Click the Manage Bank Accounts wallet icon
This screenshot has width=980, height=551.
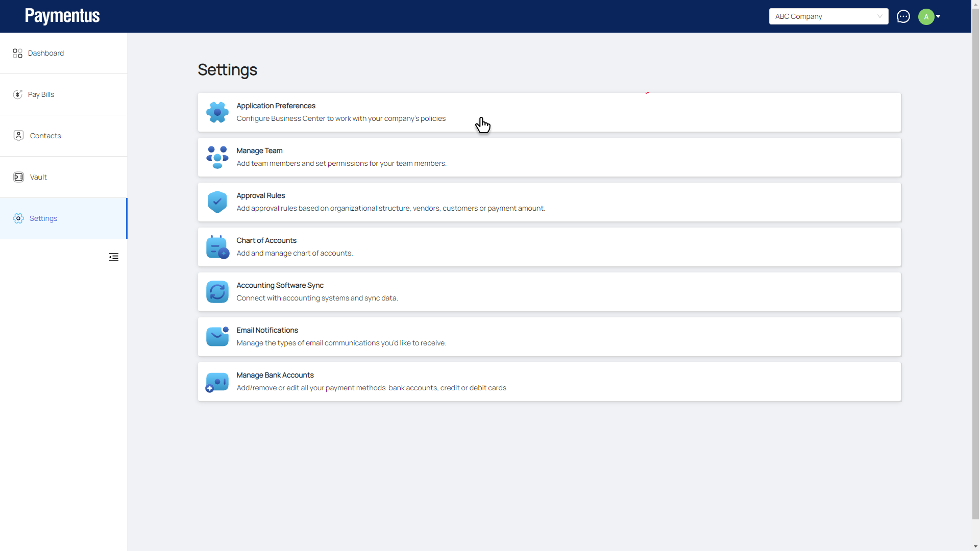tap(217, 382)
